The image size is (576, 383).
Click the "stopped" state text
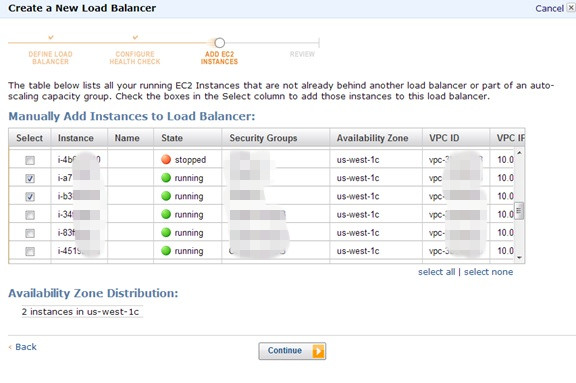click(190, 160)
